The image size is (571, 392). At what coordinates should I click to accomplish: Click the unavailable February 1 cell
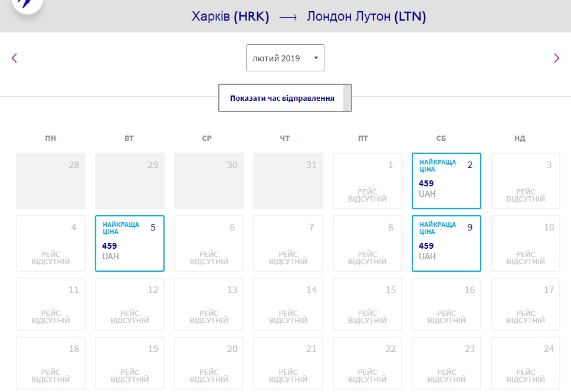coord(367,181)
